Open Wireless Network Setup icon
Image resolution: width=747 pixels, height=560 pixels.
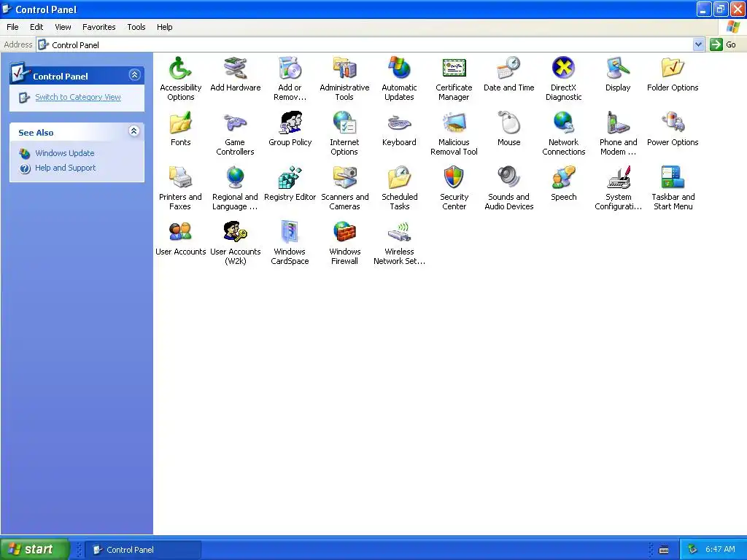point(399,233)
